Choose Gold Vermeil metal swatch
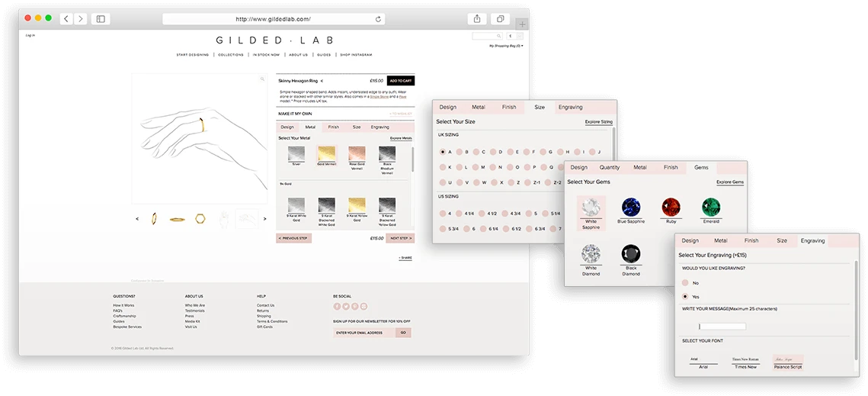The width and height of the screenshot is (868, 396). [326, 156]
